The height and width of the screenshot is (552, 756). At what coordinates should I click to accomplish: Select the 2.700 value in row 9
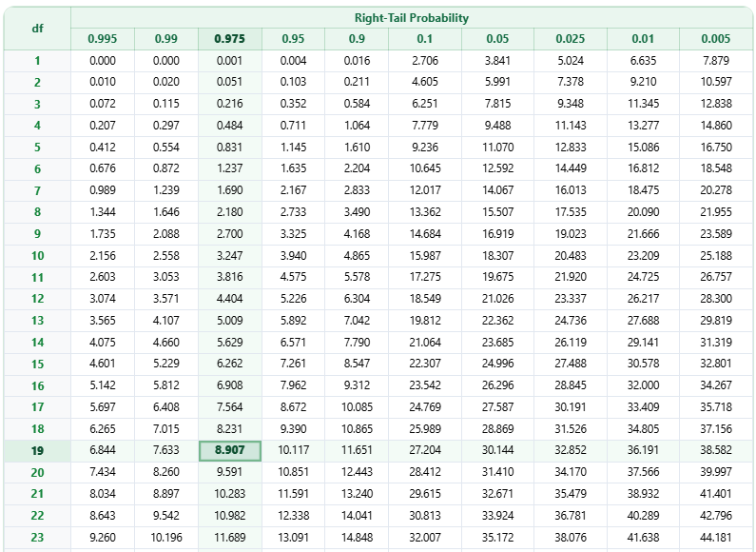pos(230,234)
